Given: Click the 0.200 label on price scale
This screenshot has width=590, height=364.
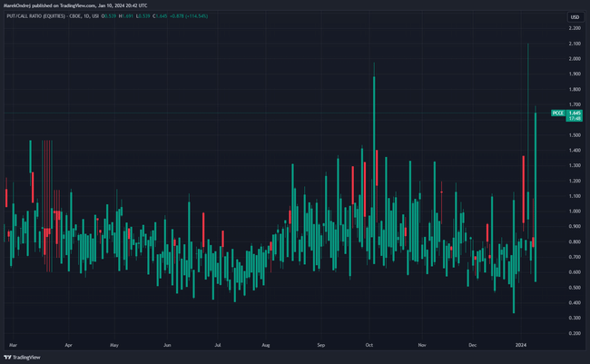Looking at the screenshot, I should tap(575, 333).
